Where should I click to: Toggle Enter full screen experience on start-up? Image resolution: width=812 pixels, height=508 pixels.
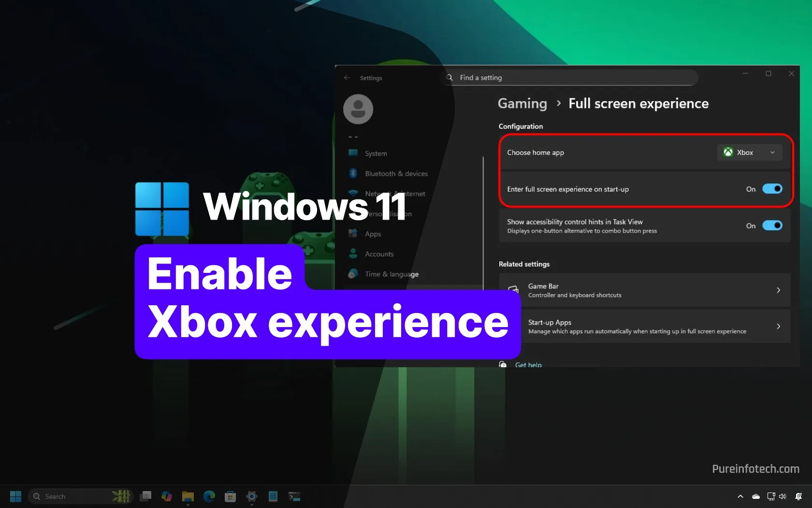772,189
